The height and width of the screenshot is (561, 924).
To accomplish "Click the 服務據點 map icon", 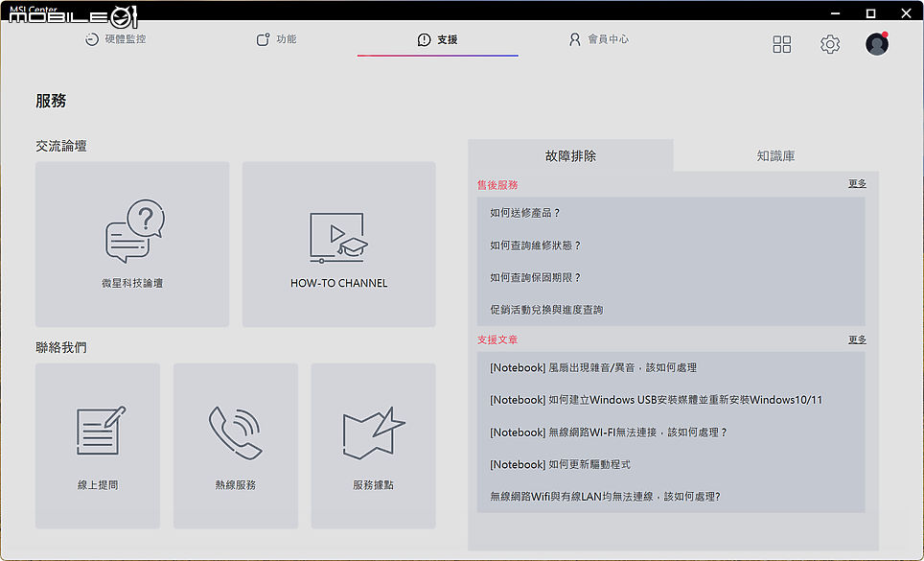I will click(x=374, y=433).
